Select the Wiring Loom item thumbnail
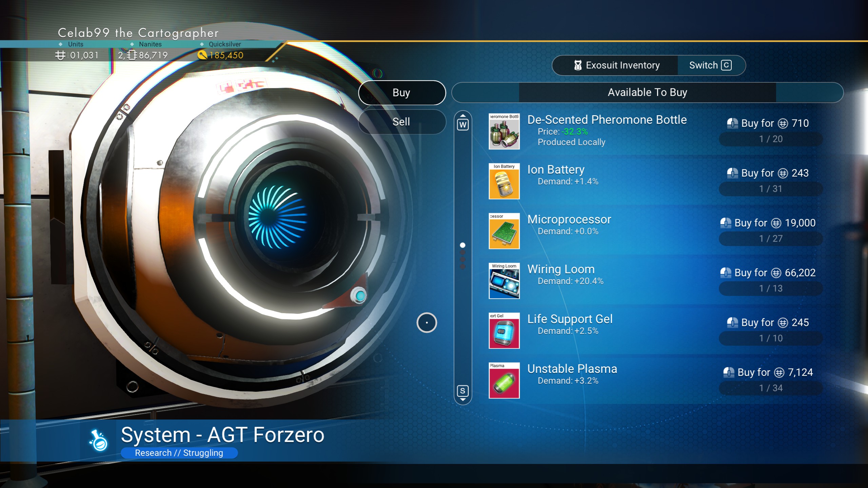868x488 pixels. point(504,281)
